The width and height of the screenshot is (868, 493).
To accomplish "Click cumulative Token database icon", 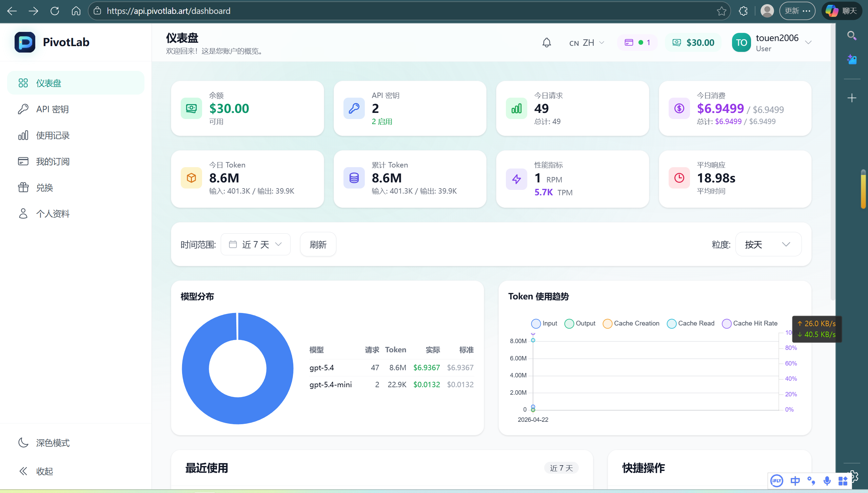I will click(354, 178).
